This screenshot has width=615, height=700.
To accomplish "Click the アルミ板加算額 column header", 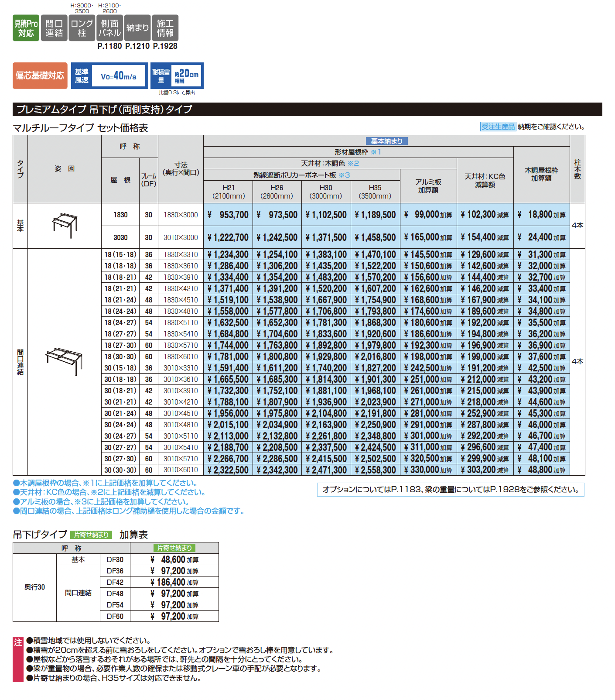I will tap(428, 186).
